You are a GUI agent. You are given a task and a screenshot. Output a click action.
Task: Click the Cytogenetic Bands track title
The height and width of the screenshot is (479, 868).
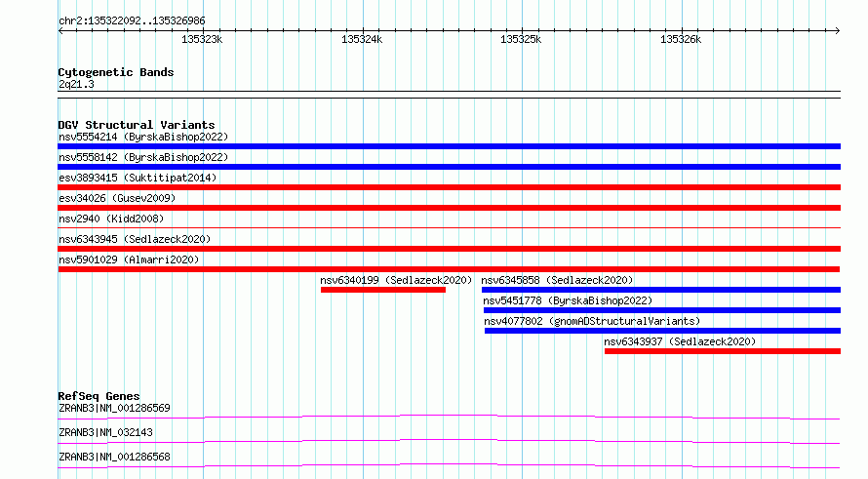(116, 72)
